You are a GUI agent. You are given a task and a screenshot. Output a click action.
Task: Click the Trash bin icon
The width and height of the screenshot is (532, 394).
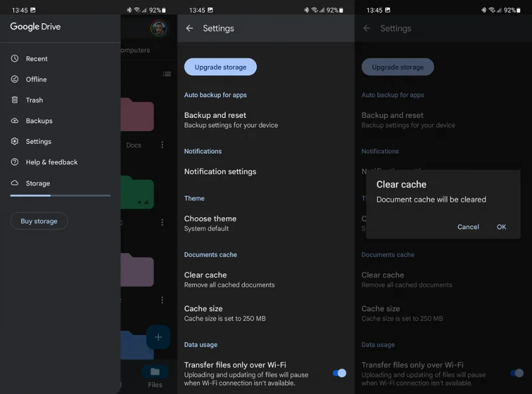[15, 100]
